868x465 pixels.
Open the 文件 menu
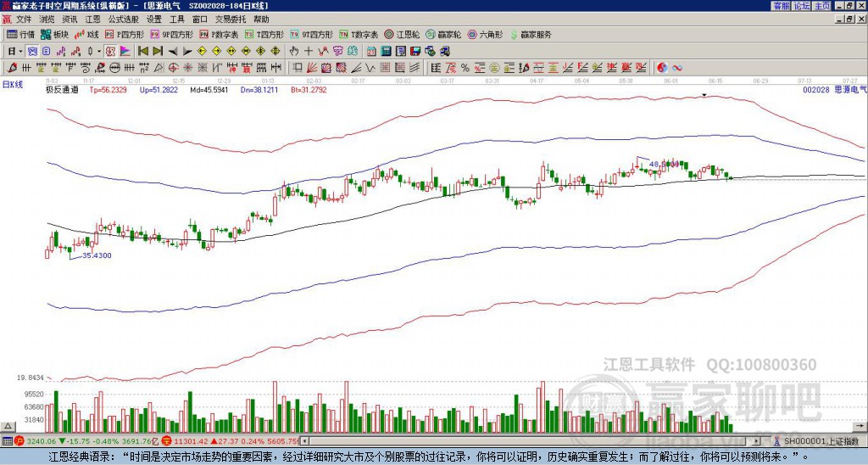coord(24,20)
